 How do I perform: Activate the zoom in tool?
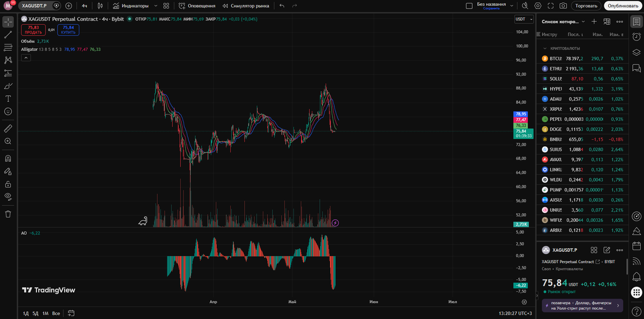click(x=8, y=141)
